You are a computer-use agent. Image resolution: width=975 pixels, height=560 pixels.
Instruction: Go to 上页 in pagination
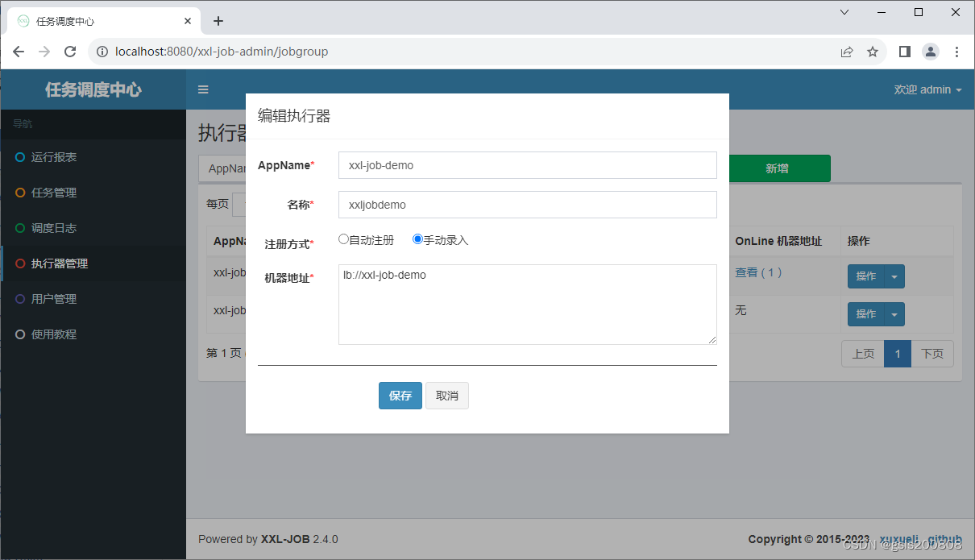[863, 354]
